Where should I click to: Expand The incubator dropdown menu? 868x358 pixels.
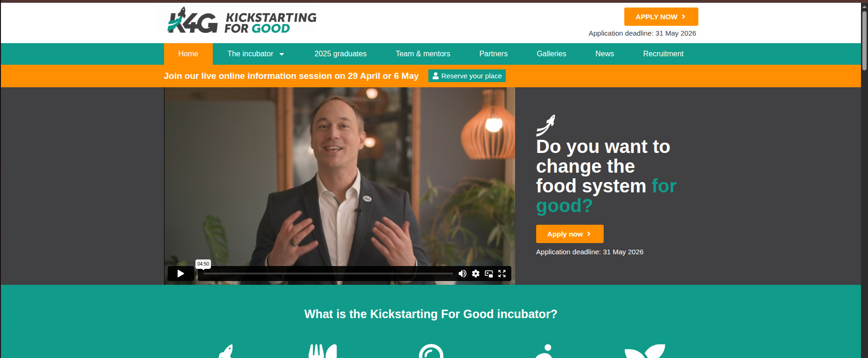coord(255,54)
